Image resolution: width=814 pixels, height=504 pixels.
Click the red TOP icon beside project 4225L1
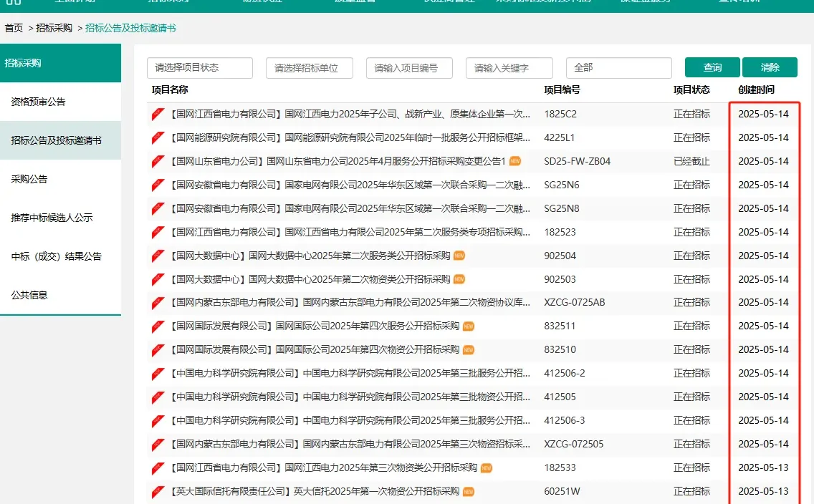[158, 138]
